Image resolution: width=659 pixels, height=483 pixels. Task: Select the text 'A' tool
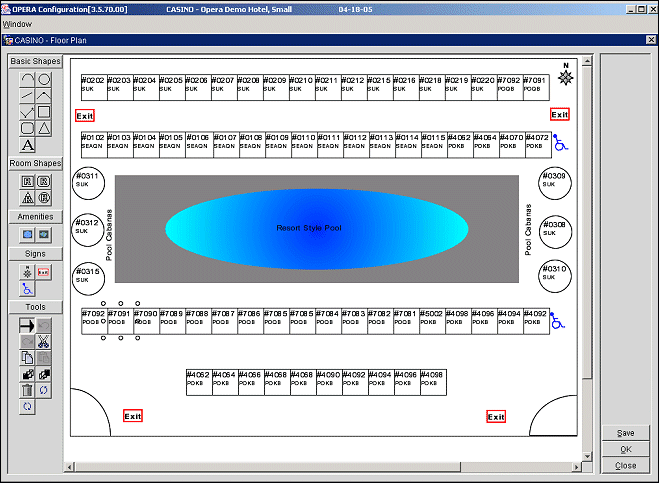point(28,145)
